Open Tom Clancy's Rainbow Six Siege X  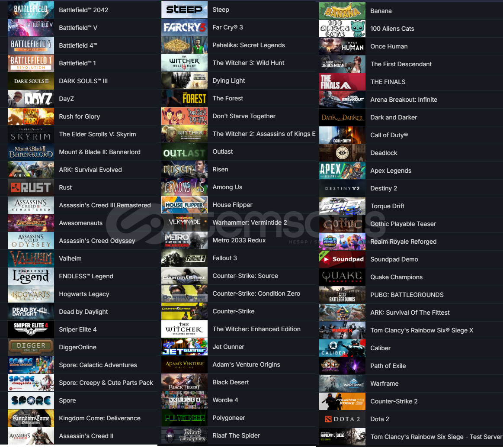[422, 330]
